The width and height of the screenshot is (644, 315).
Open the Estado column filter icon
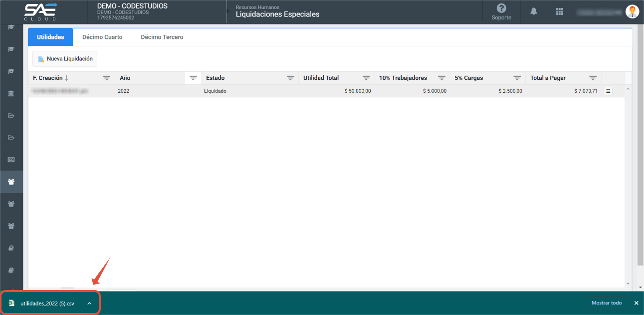290,78
